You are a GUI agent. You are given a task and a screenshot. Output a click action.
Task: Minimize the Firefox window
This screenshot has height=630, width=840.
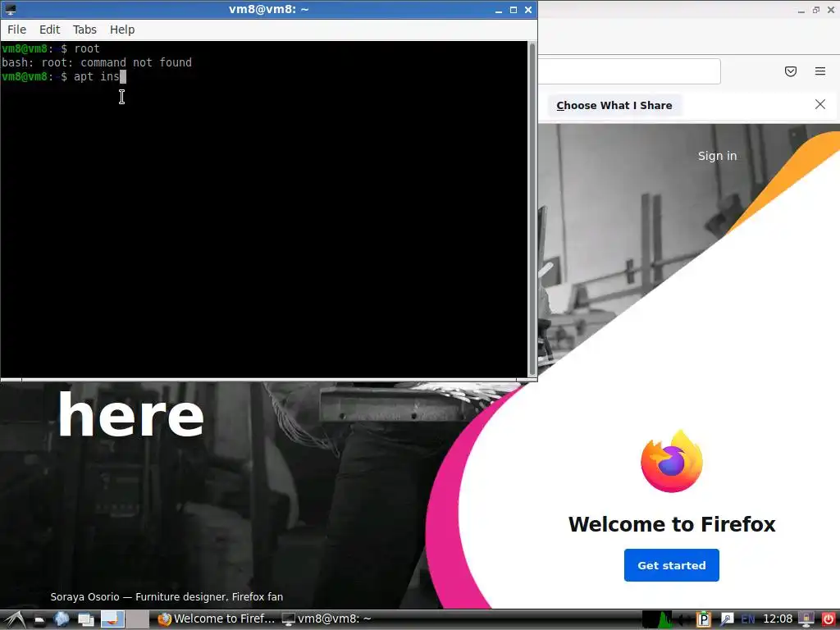click(801, 10)
